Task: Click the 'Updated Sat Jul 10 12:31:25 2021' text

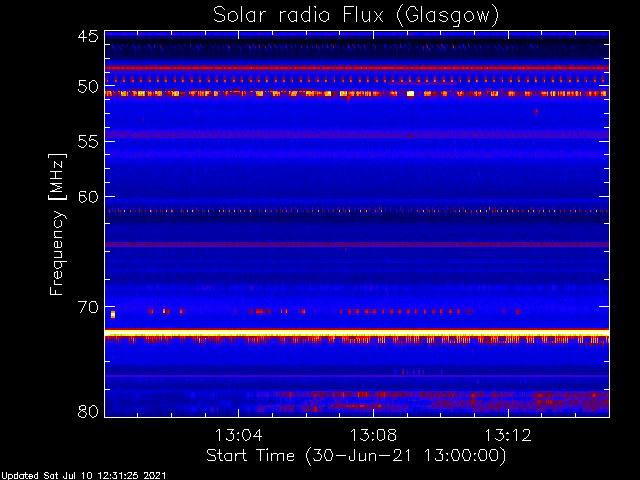Action: 84,476
